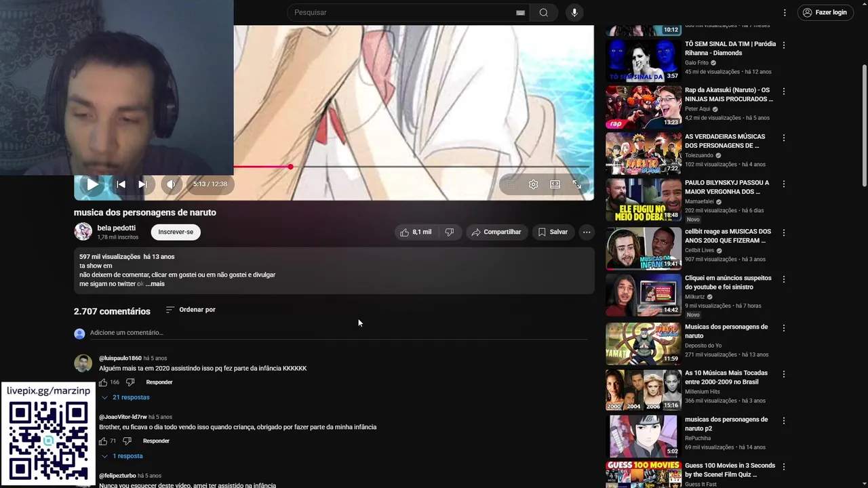Open more actions menu next to Salvar

587,232
